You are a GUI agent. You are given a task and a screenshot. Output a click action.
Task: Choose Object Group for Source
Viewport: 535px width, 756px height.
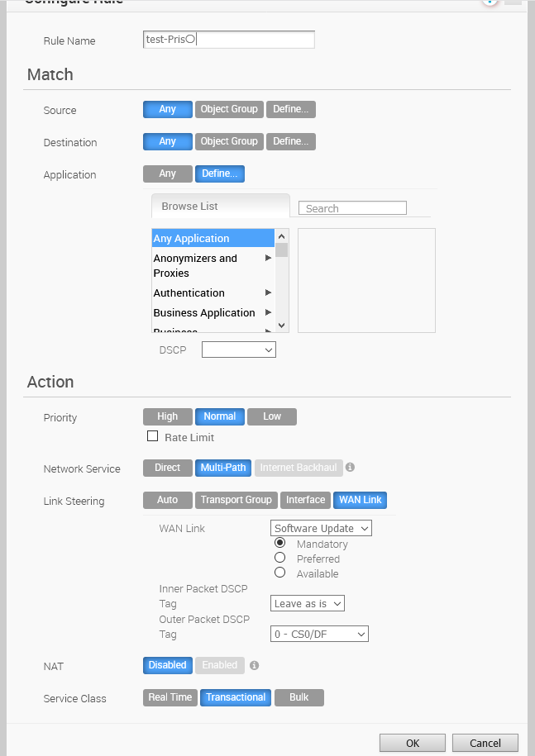point(229,109)
